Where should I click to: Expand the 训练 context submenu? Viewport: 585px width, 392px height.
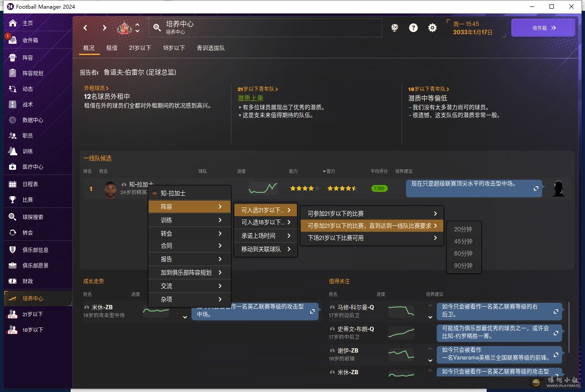pyautogui.click(x=189, y=220)
